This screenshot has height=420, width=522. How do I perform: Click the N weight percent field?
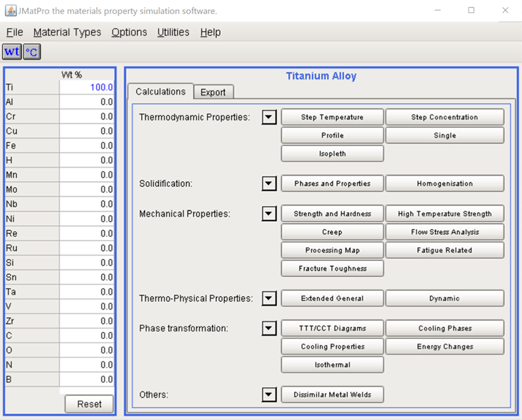(x=87, y=365)
